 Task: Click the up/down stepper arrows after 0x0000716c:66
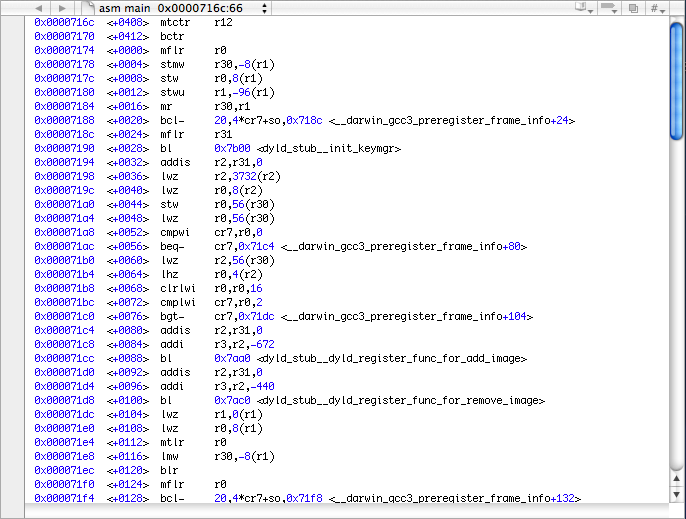coord(264,8)
